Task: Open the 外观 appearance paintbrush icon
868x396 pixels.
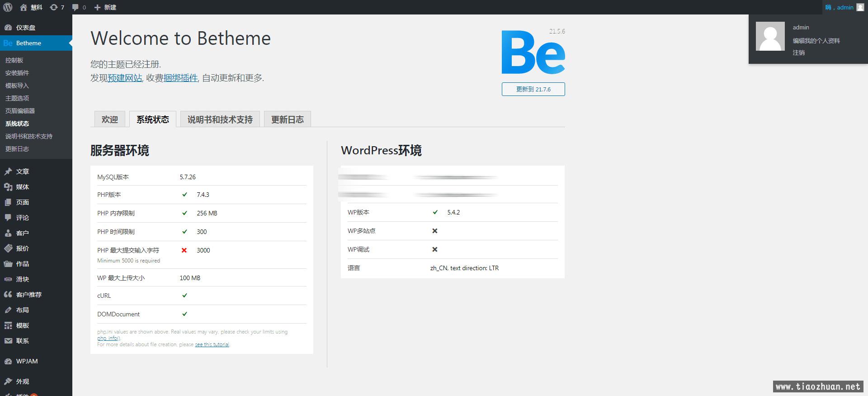Action: (8, 382)
